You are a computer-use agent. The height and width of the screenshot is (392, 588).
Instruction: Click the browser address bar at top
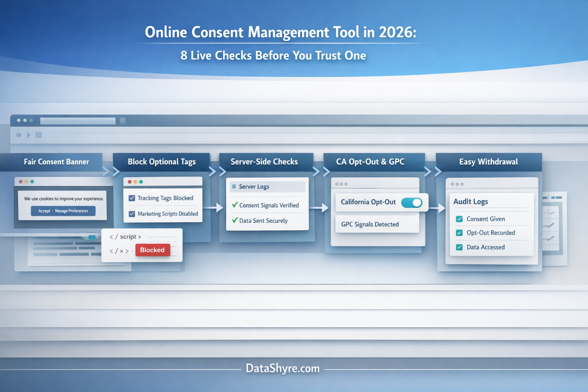click(x=78, y=121)
